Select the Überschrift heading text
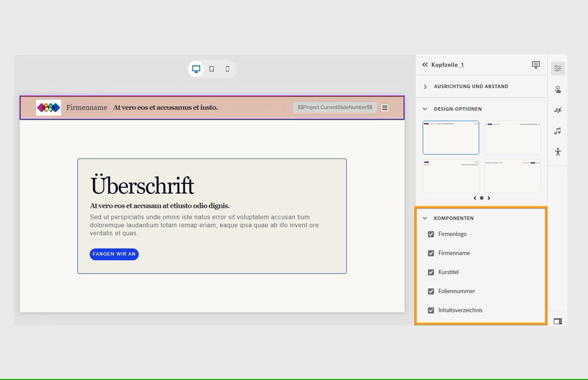Screen dimensions: 588x380 click(142, 185)
